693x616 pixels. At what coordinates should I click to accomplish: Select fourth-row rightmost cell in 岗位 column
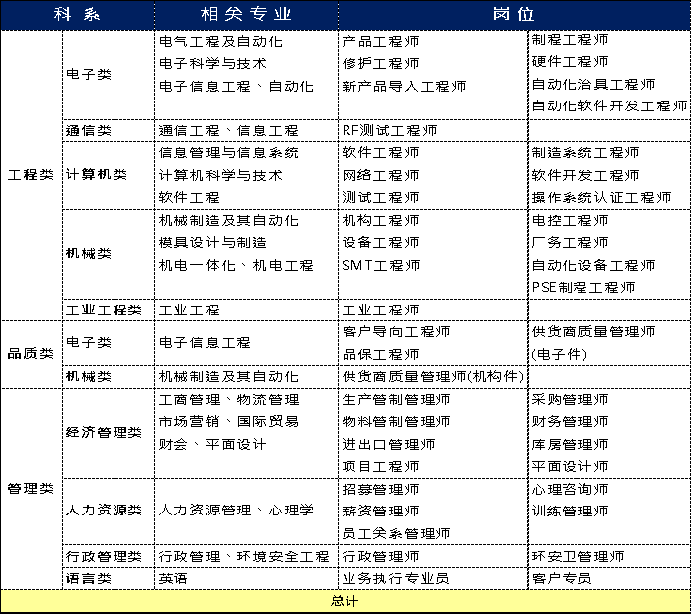coord(608,254)
